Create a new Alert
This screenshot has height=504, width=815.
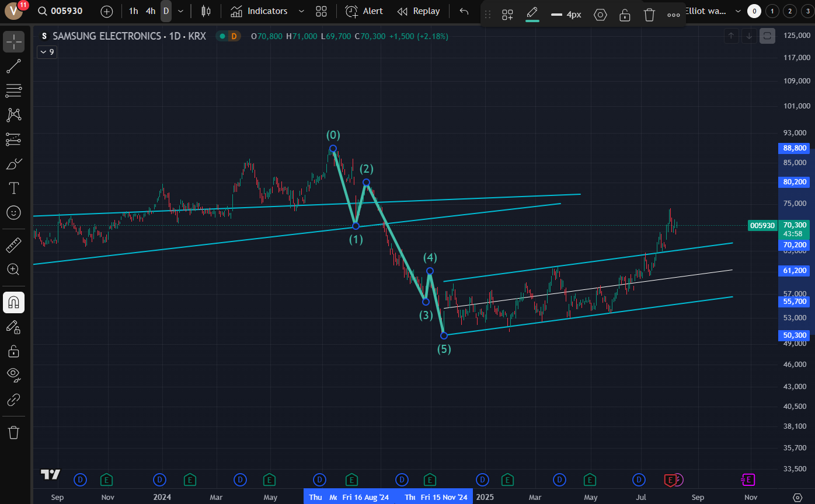pyautogui.click(x=364, y=11)
